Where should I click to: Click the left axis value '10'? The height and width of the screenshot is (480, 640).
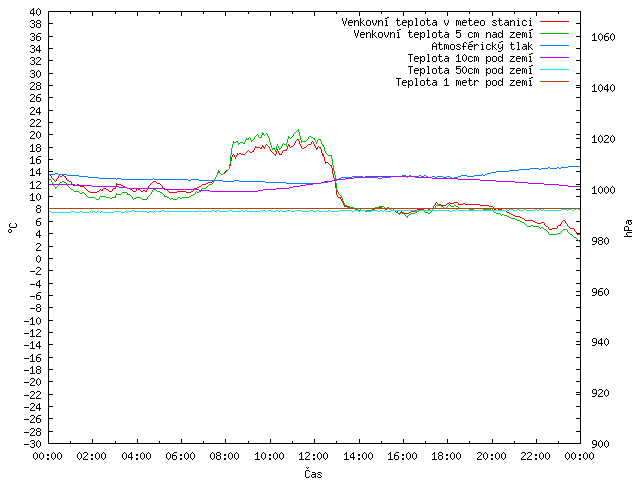click(x=36, y=197)
